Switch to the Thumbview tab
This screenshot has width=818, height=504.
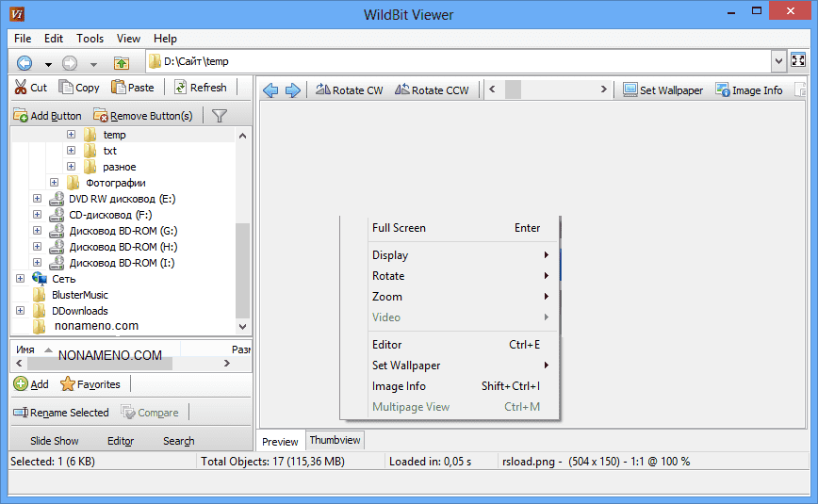(335, 440)
